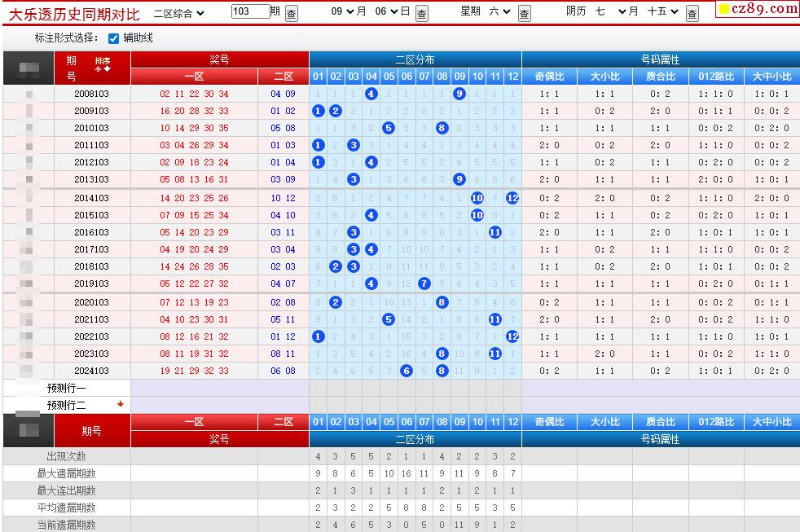Click blue ball 7 in the 2019103 row
Image resolution: width=800 pixels, height=532 pixels.
point(424,284)
